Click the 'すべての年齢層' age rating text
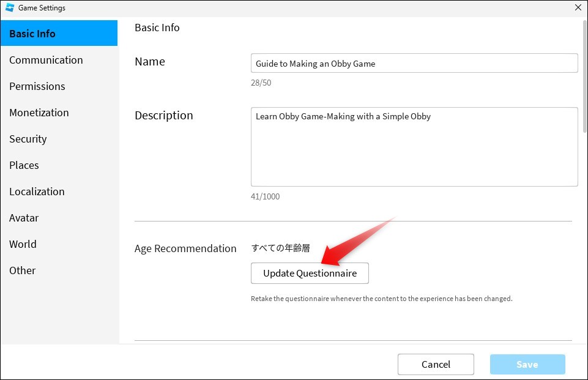This screenshot has height=380, width=588. pyautogui.click(x=280, y=248)
